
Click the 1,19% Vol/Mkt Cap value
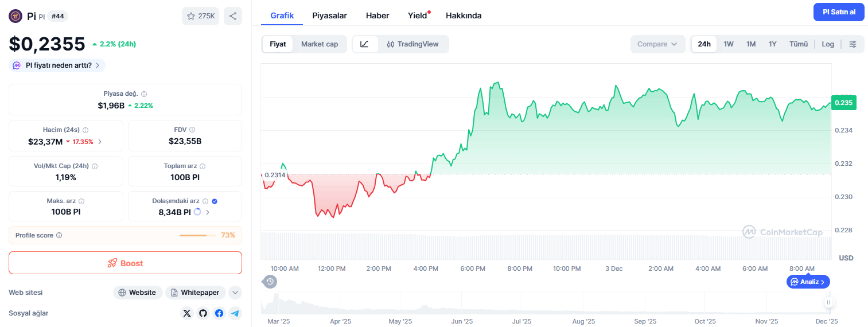[66, 177]
